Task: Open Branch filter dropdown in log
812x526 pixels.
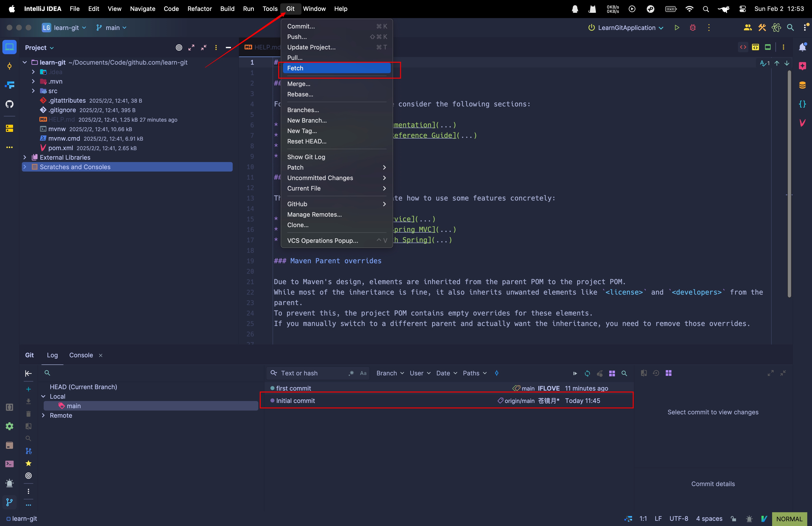Action: tap(390, 373)
